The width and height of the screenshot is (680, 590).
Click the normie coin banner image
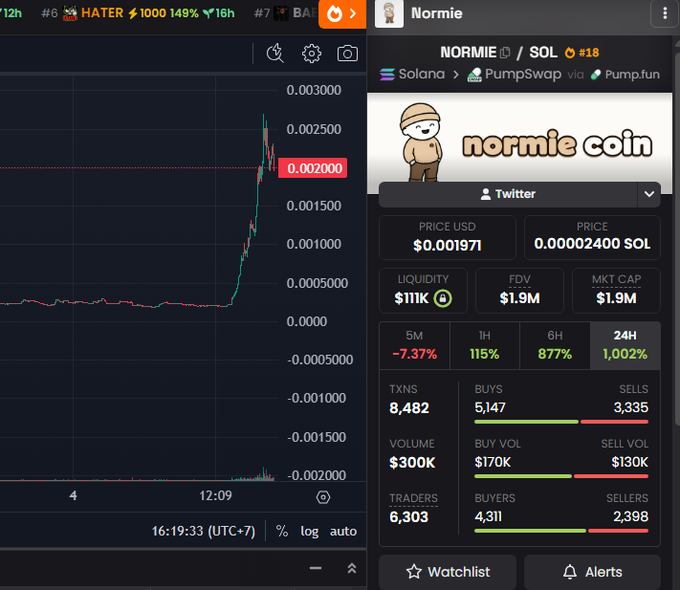pos(520,143)
